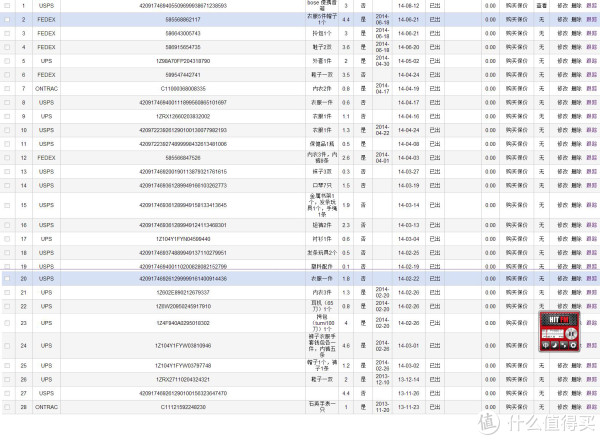
Task: Check the box for row 12 FEDEX
Action: [8, 157]
